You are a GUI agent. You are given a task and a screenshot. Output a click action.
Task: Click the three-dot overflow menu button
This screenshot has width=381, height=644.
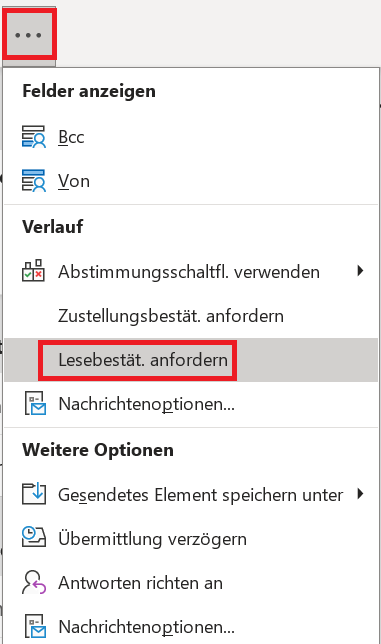pyautogui.click(x=28, y=35)
